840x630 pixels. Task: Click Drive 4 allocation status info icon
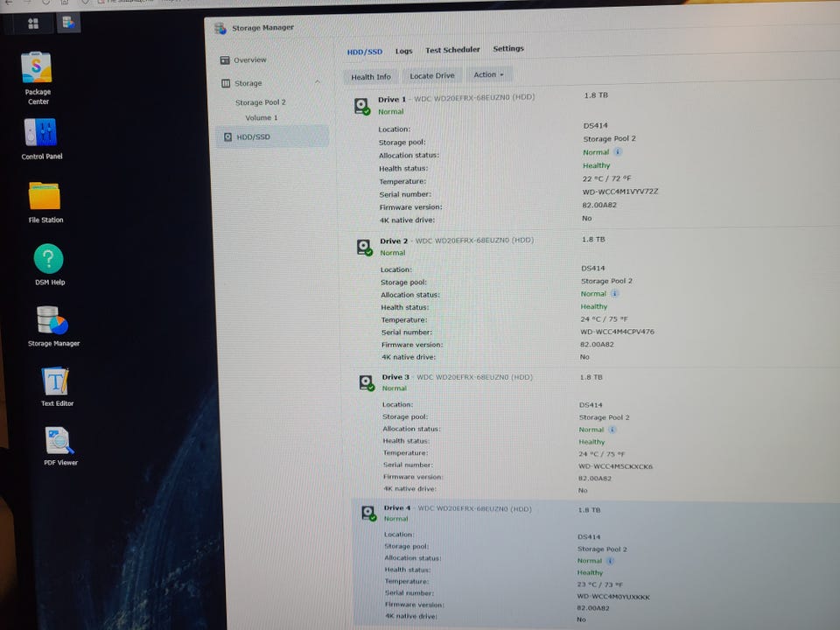pos(610,561)
